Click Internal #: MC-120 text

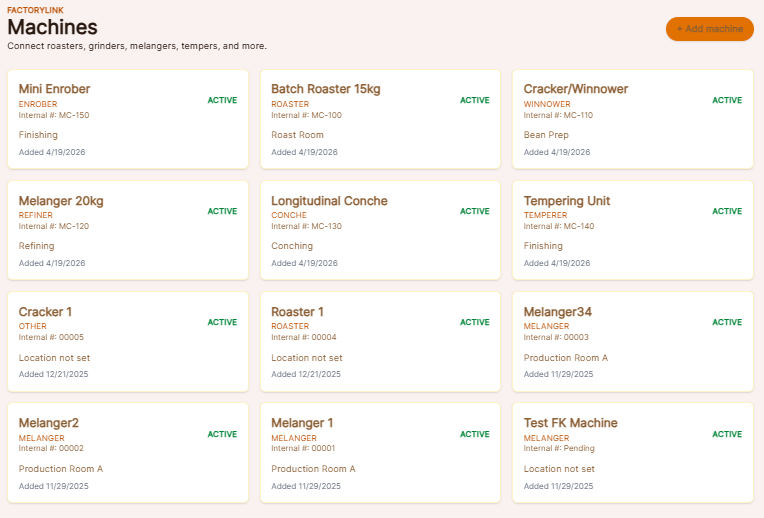click(54, 227)
